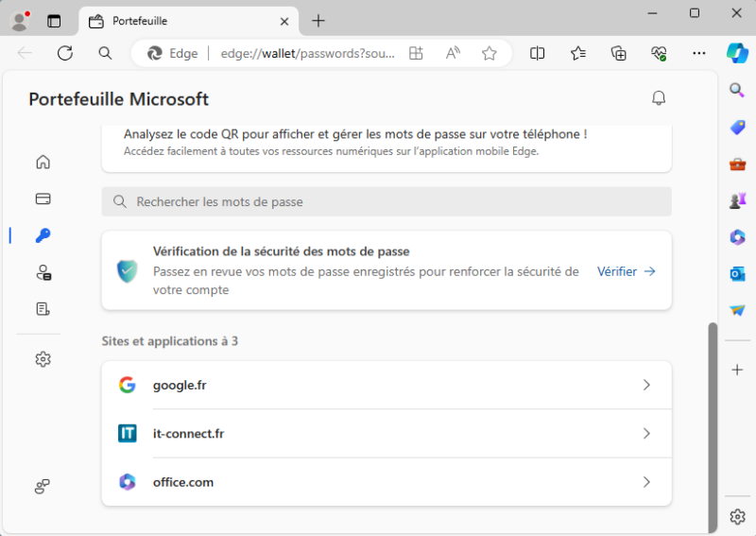
Task: Open the Wallet home icon in sidebar
Action: (x=43, y=162)
